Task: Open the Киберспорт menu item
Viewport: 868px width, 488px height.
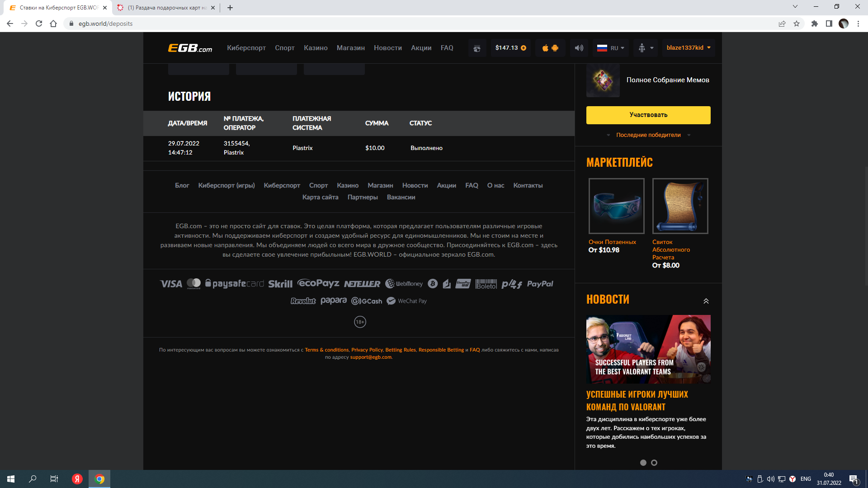Action: [246, 48]
